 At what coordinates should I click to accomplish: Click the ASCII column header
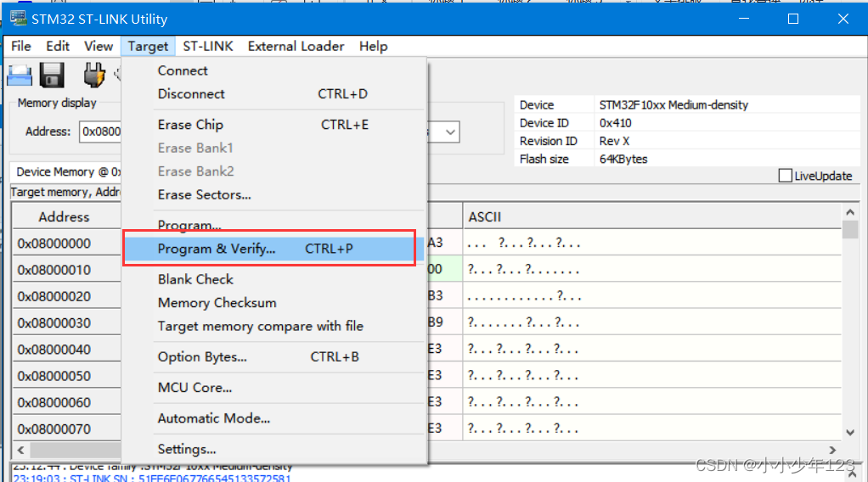coord(652,217)
